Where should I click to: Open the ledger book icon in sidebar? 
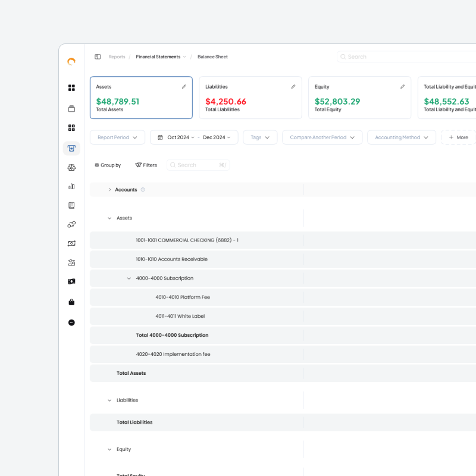point(71,205)
